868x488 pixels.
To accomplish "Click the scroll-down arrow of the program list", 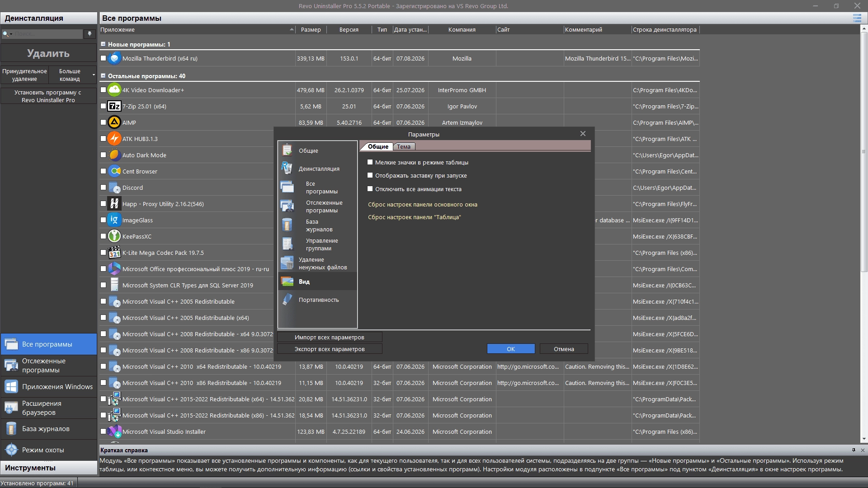I will click(x=864, y=439).
